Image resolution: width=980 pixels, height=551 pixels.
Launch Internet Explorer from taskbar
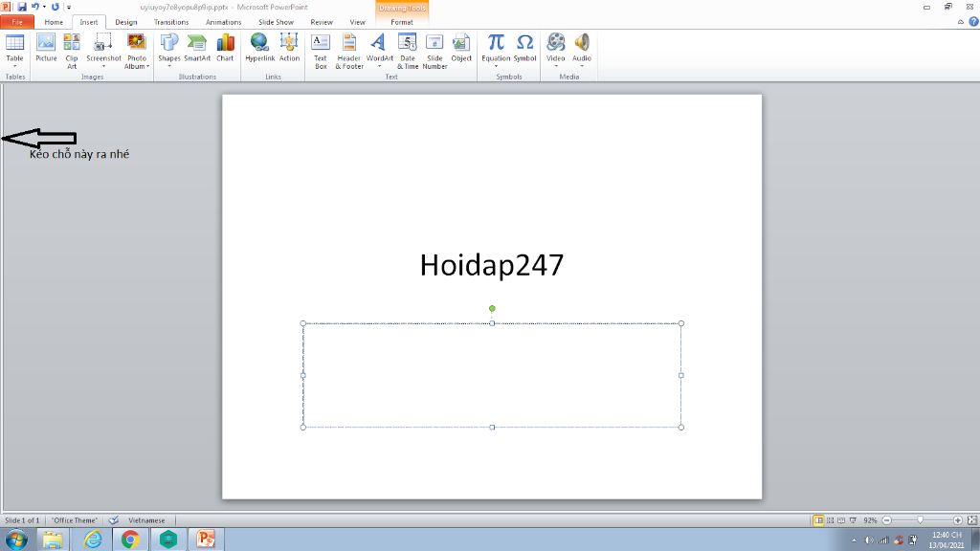pyautogui.click(x=93, y=540)
